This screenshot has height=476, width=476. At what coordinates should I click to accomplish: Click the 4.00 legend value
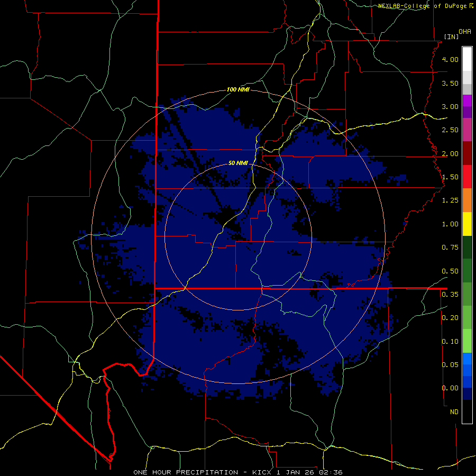(450, 59)
